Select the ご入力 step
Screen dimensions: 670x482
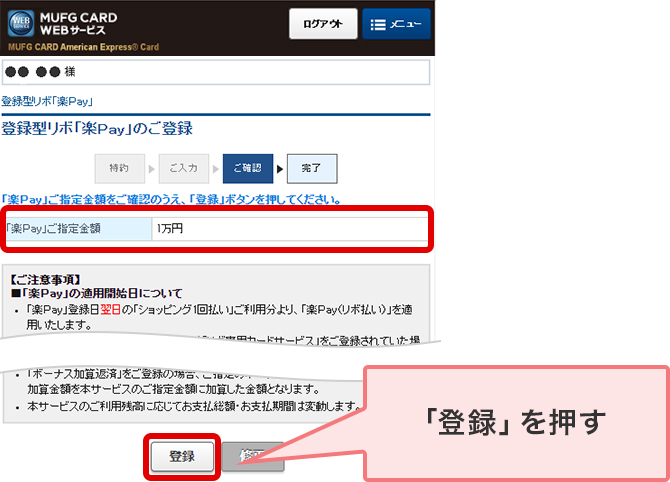pyautogui.click(x=183, y=169)
